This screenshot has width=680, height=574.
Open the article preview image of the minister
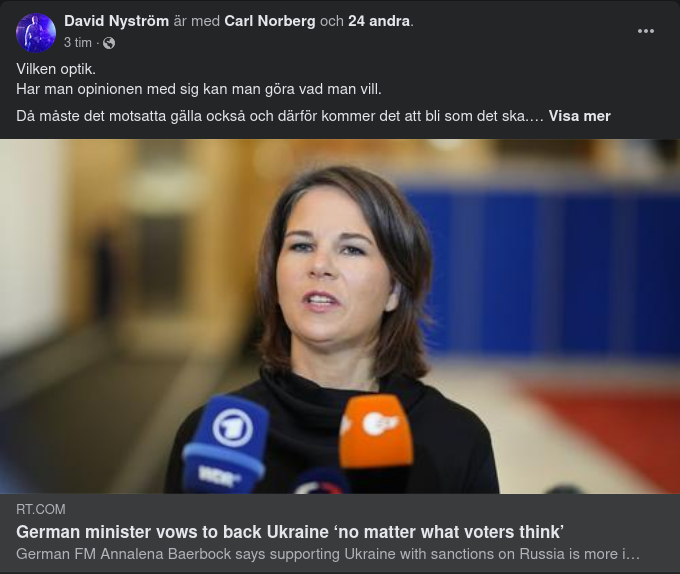(340, 316)
